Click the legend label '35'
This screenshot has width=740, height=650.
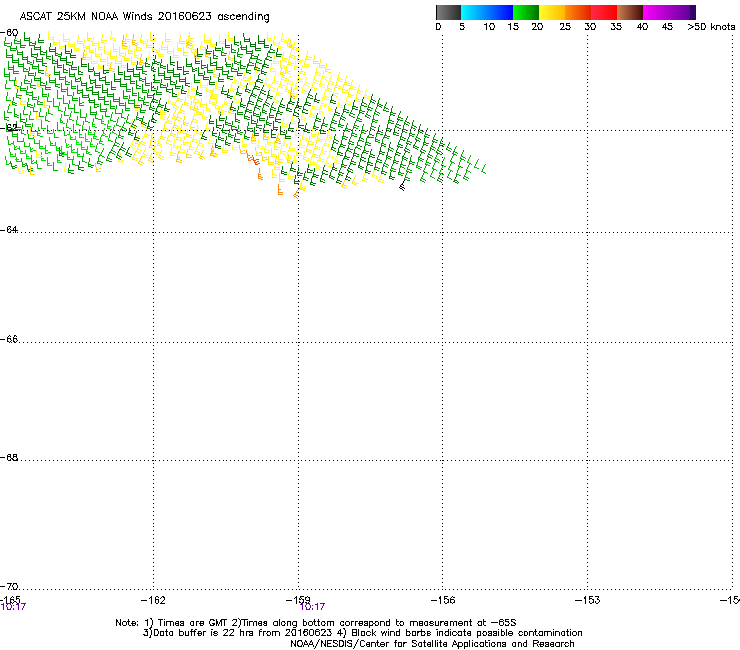[616, 27]
